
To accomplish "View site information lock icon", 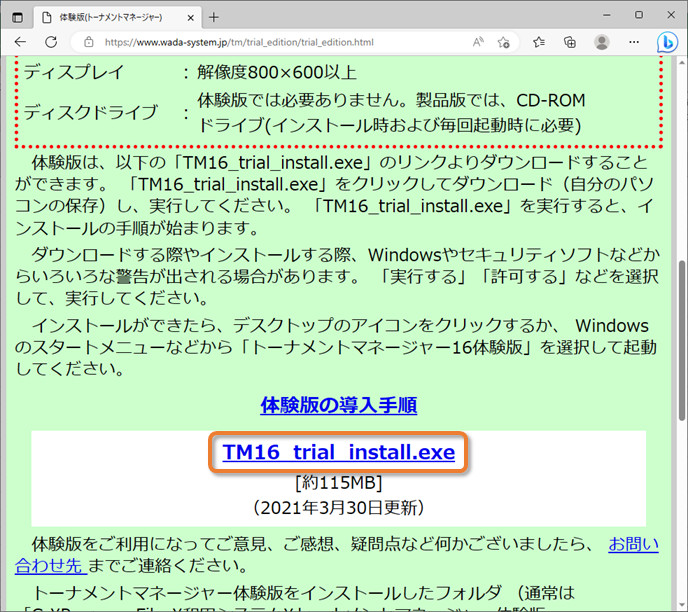I will (x=88, y=42).
